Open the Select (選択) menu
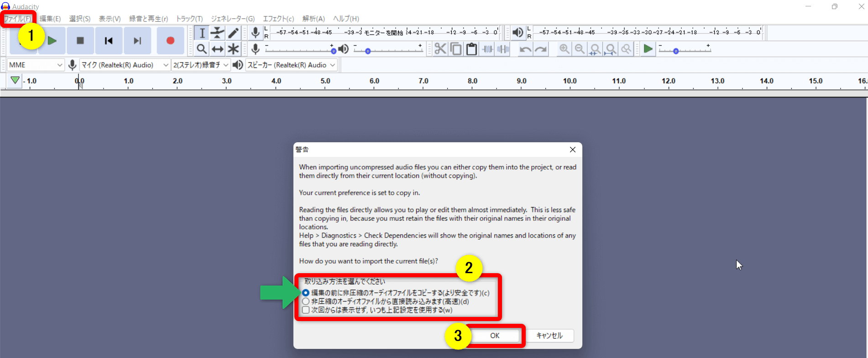The image size is (868, 358). (80, 19)
